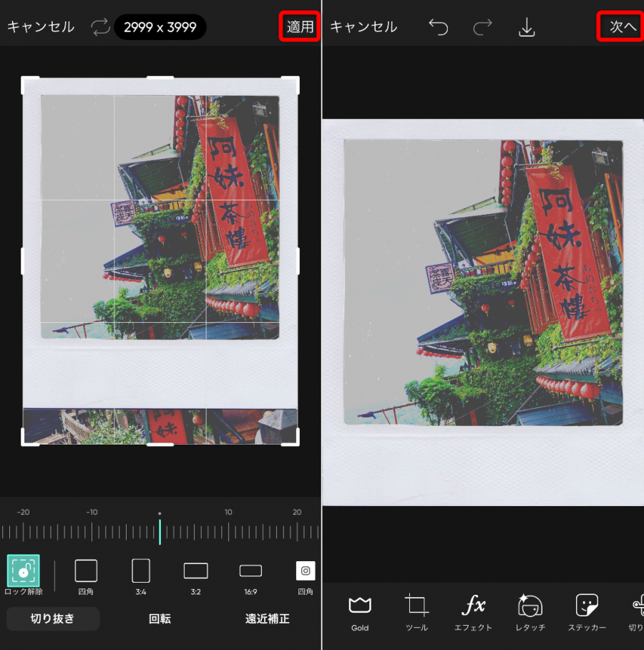Open the Gold crown menu

[360, 613]
